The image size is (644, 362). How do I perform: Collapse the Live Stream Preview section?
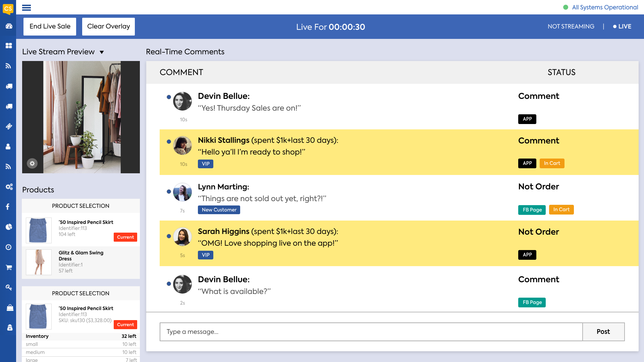102,52
